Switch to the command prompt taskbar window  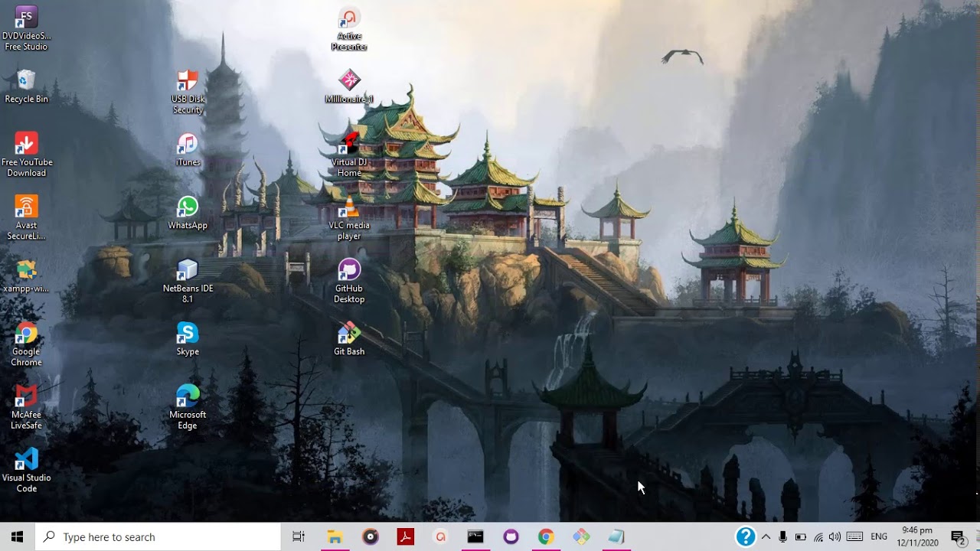tap(475, 536)
